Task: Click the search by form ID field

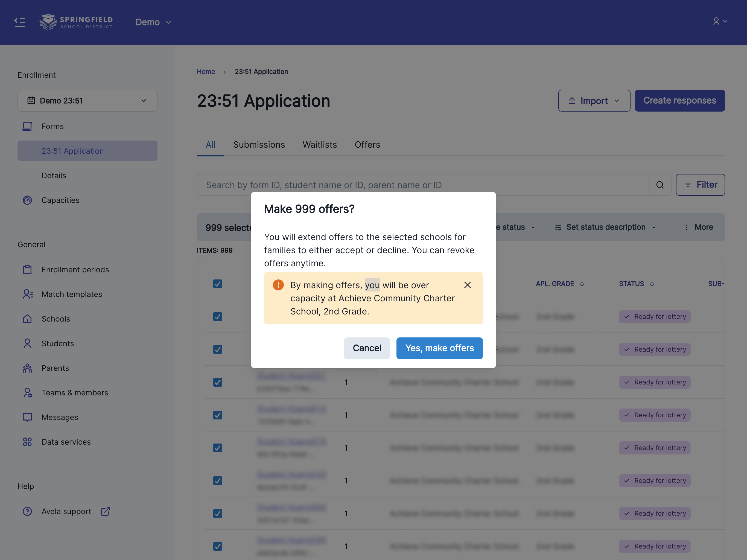Action: (x=422, y=185)
